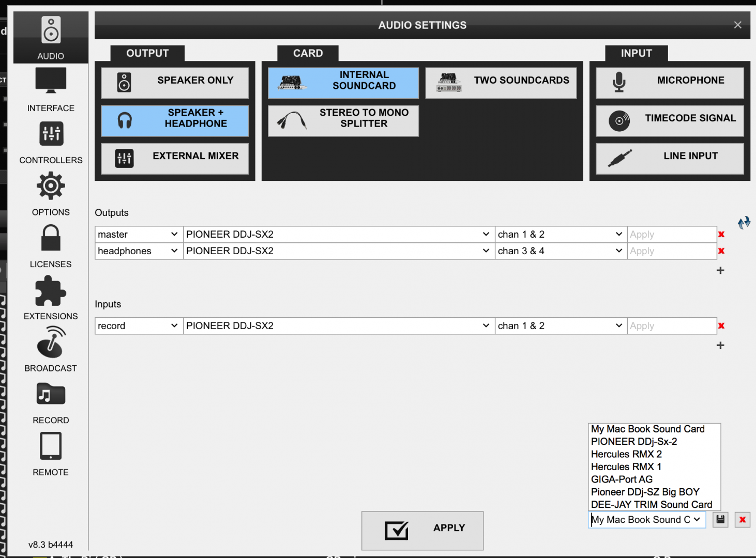Delete the selected audio config profile
The image size is (756, 558).
click(x=743, y=520)
